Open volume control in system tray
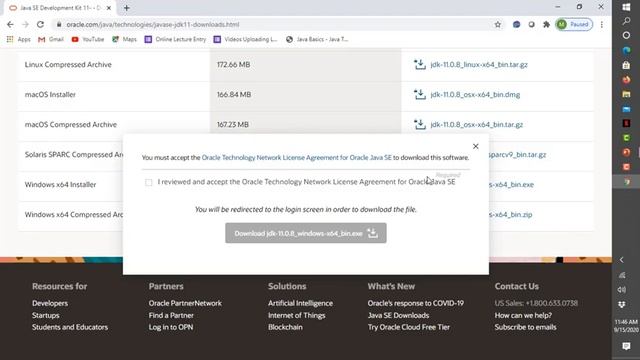Image resolution: width=640 pixels, height=360 pixels. click(x=622, y=290)
